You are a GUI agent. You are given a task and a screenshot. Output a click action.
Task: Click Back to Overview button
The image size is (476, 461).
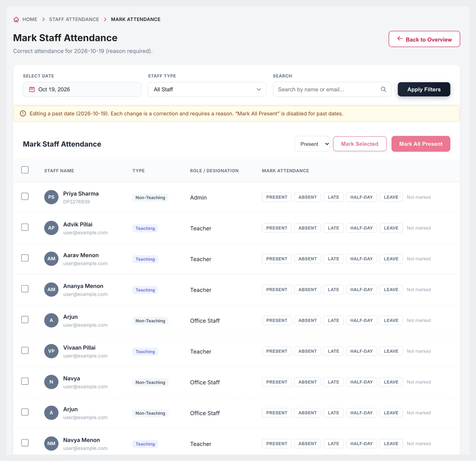click(424, 39)
